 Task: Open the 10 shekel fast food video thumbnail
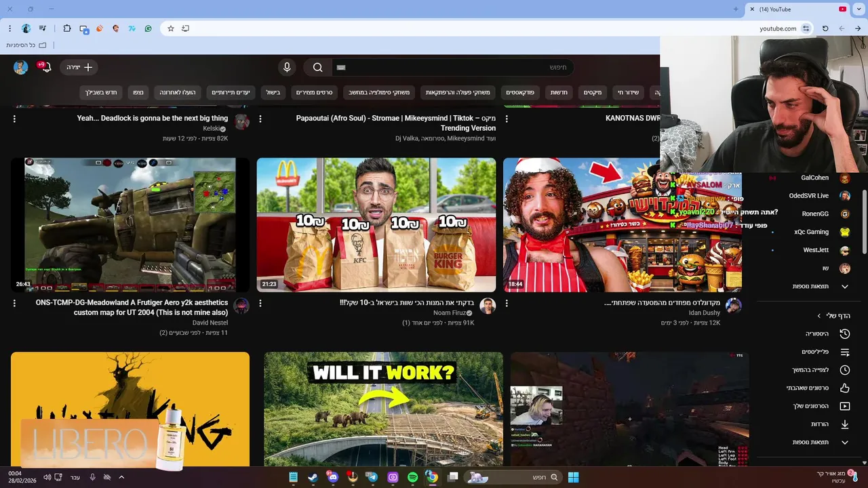pos(376,225)
